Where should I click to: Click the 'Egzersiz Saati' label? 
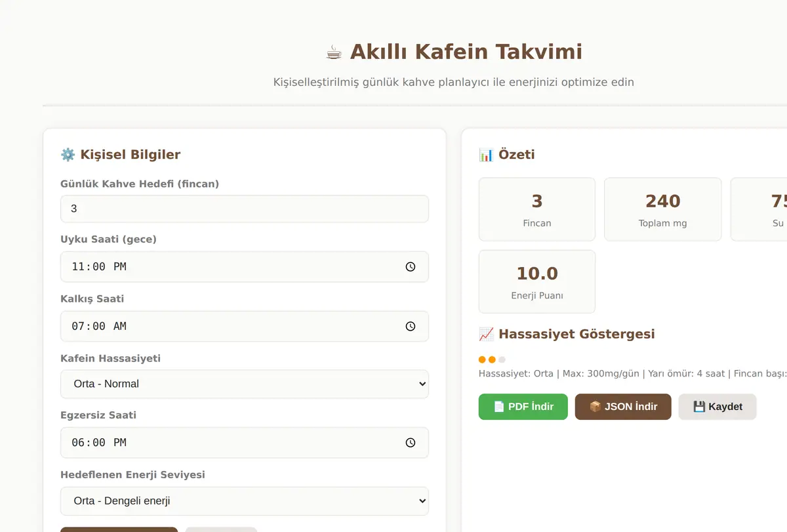click(x=98, y=415)
